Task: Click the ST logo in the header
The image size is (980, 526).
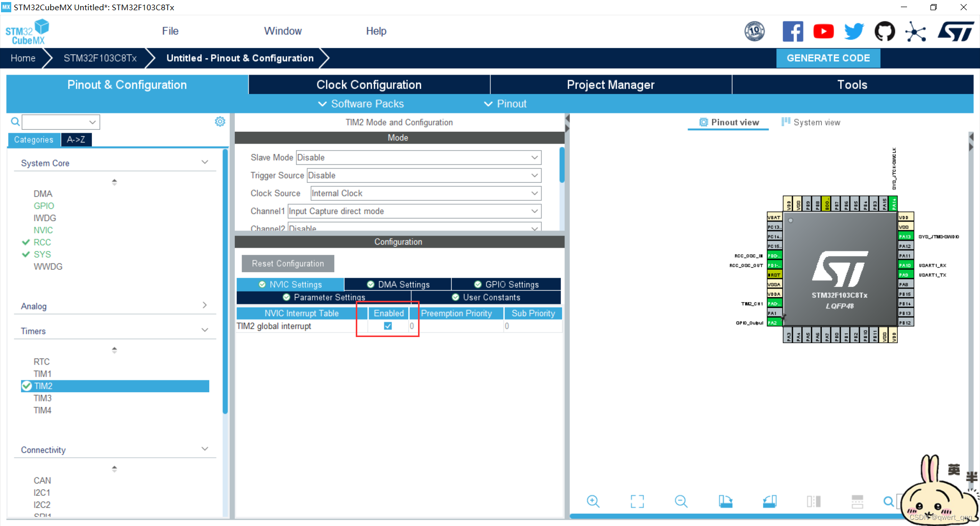Action: (x=955, y=32)
